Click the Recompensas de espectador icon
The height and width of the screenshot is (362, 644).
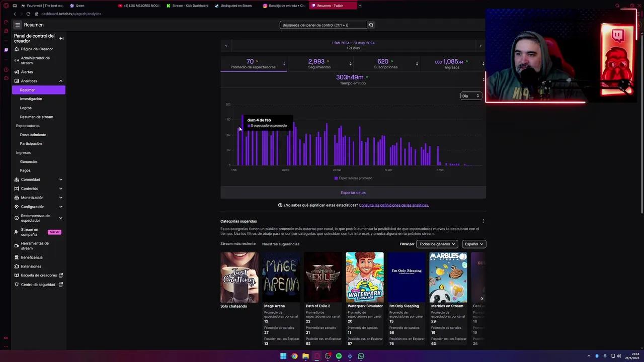17,218
